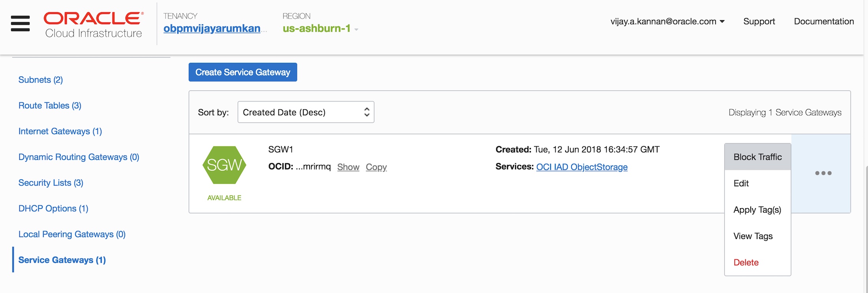Viewport: 868px width, 293px height.
Task: Click the Create Service Gateway button
Action: (242, 72)
